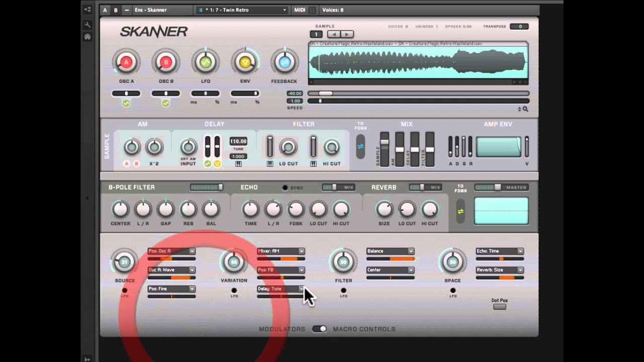Click the Echo FDBK knob
Screen dimensions: 644x362
click(x=296, y=209)
